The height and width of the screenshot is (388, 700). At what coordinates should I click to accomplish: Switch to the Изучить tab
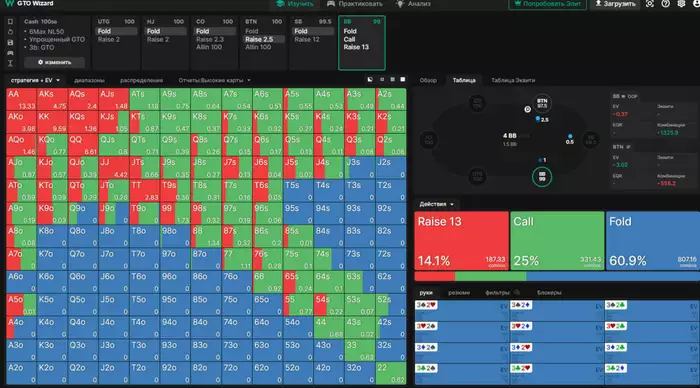point(295,4)
